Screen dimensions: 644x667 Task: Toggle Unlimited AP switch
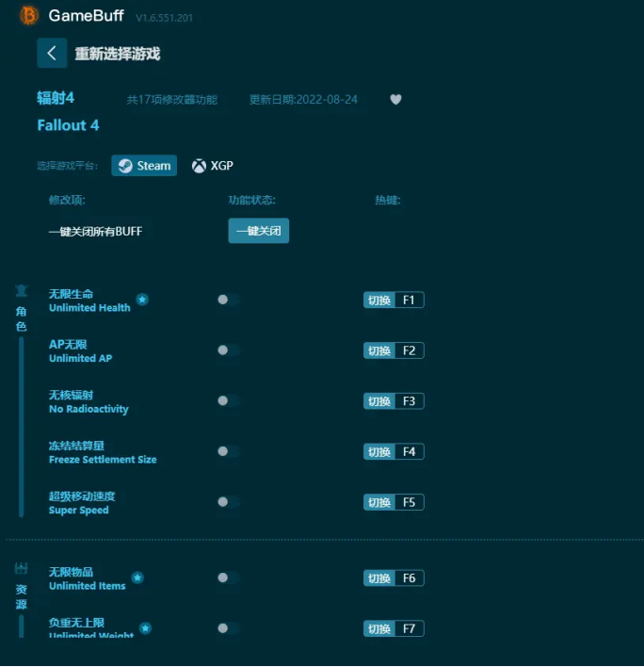point(228,350)
